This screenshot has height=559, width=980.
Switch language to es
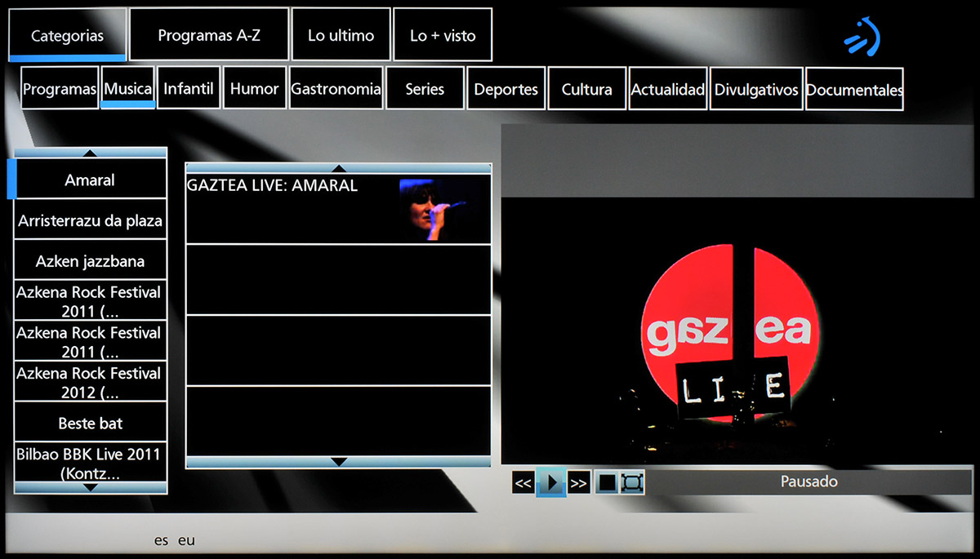click(161, 540)
